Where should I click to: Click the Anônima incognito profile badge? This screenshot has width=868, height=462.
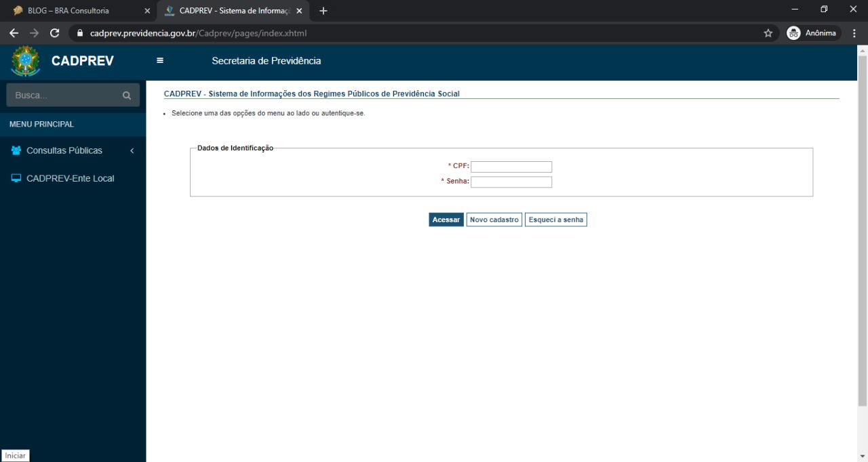coord(813,33)
